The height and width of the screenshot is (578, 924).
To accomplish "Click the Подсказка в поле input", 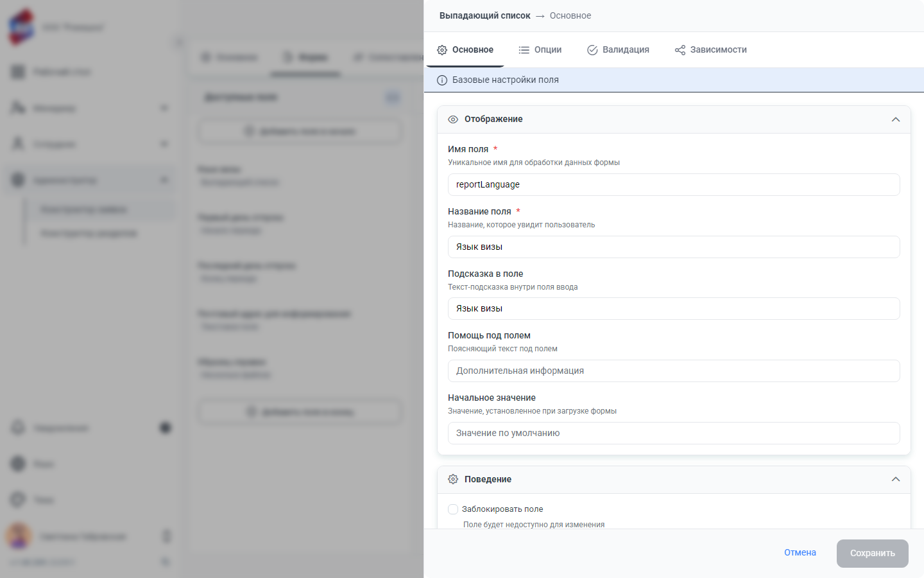I will (x=674, y=309).
